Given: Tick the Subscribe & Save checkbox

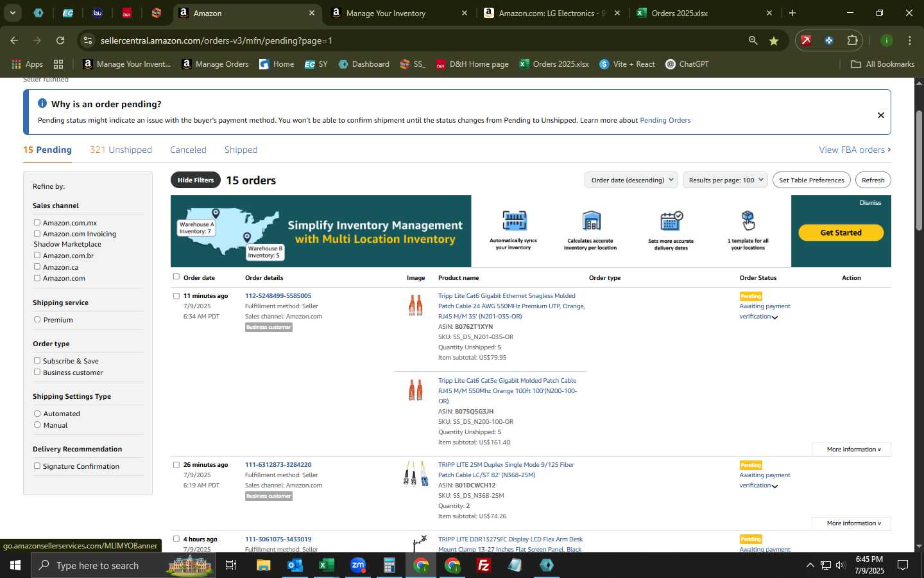Looking at the screenshot, I should pos(37,360).
